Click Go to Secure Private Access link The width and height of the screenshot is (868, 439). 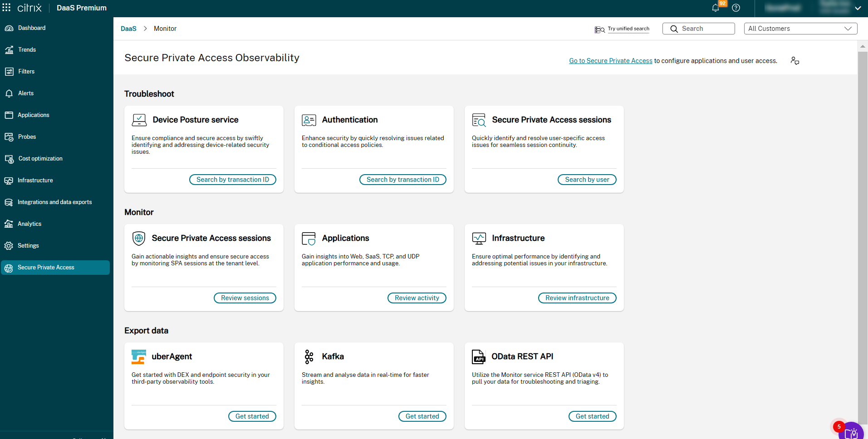click(x=610, y=60)
